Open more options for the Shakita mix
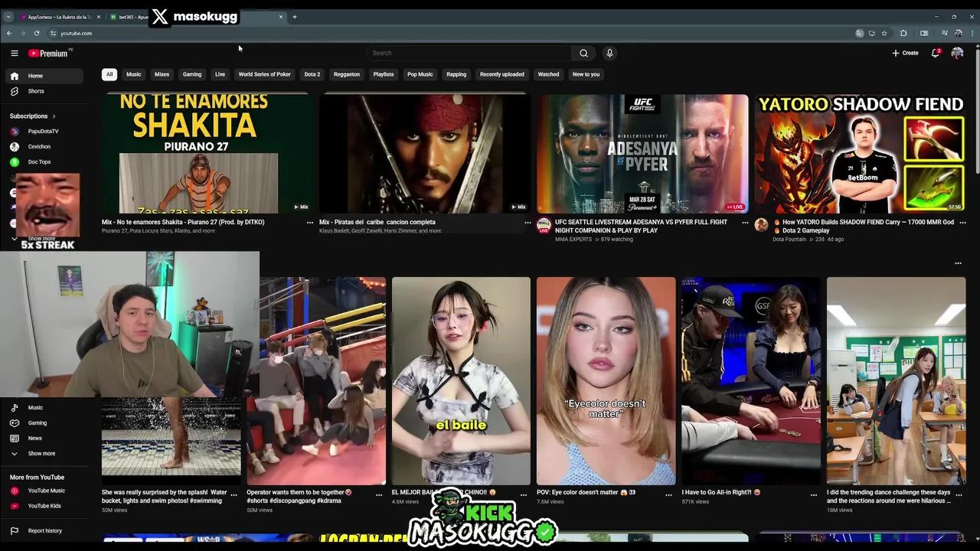980x551 pixels. coord(310,223)
